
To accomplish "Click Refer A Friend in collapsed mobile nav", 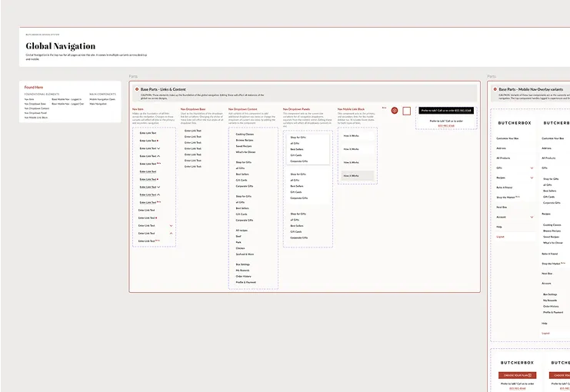I will pos(504,188).
